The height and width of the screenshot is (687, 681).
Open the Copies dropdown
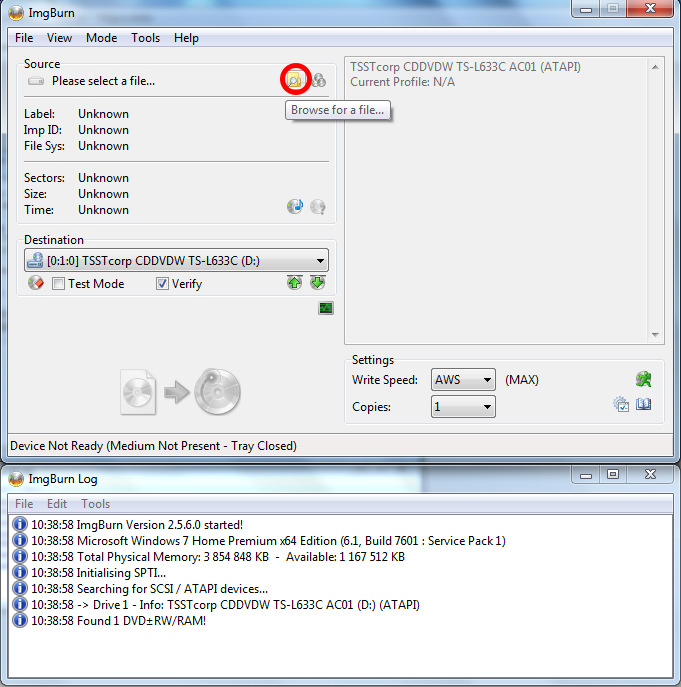point(463,407)
